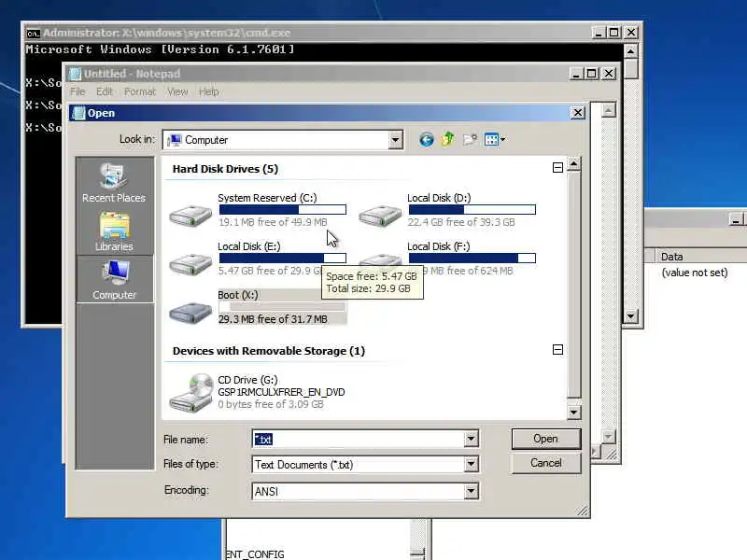The height and width of the screenshot is (560, 747).
Task: Click F: drive capacity bar
Action: (x=472, y=259)
